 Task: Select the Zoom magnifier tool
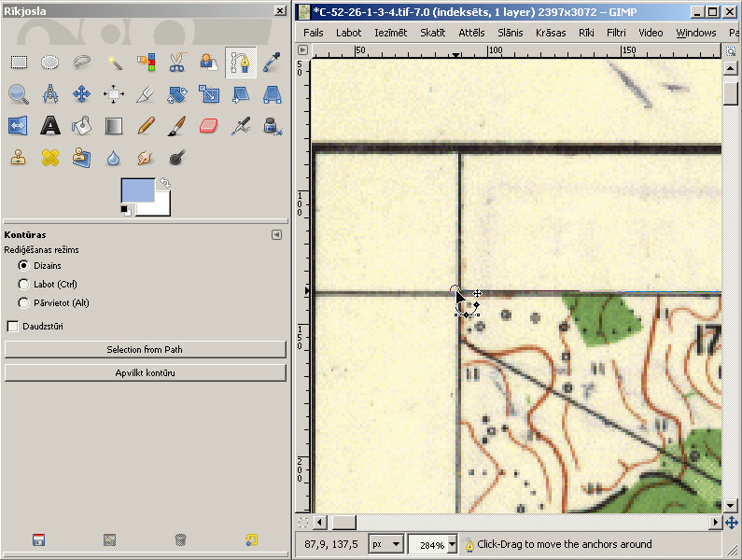pos(19,93)
